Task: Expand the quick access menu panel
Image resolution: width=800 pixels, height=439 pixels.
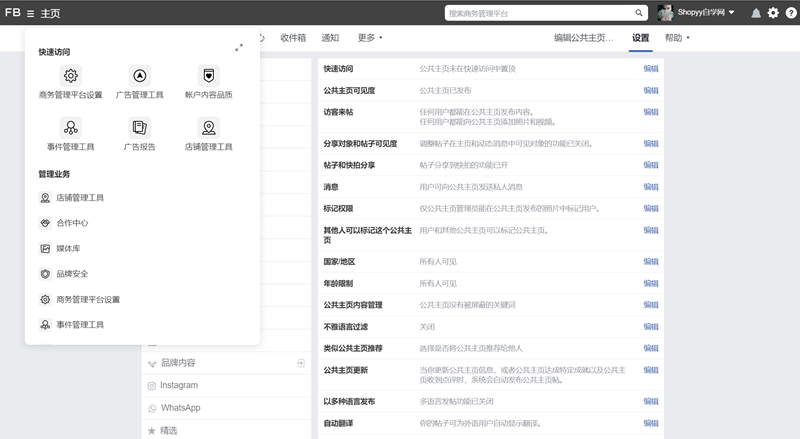Action: (239, 48)
